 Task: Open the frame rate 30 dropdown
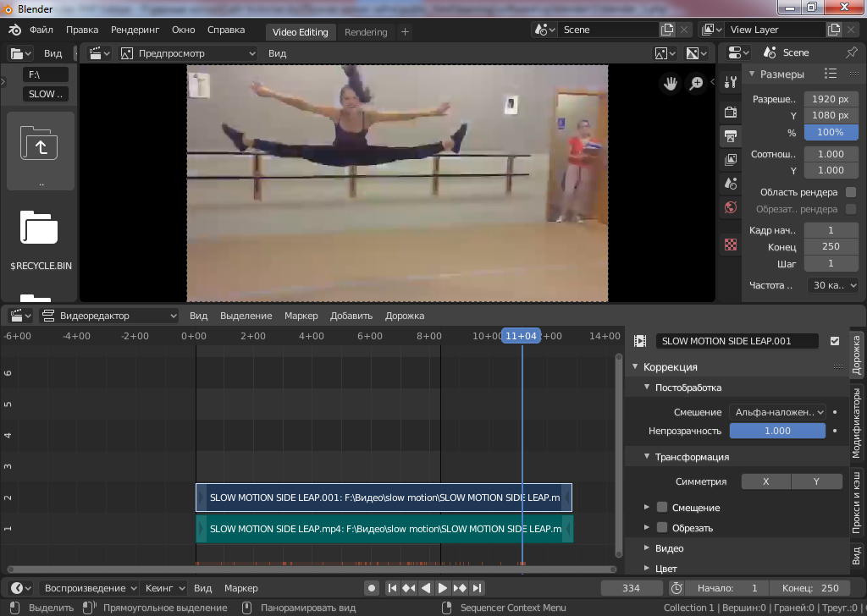pos(832,285)
